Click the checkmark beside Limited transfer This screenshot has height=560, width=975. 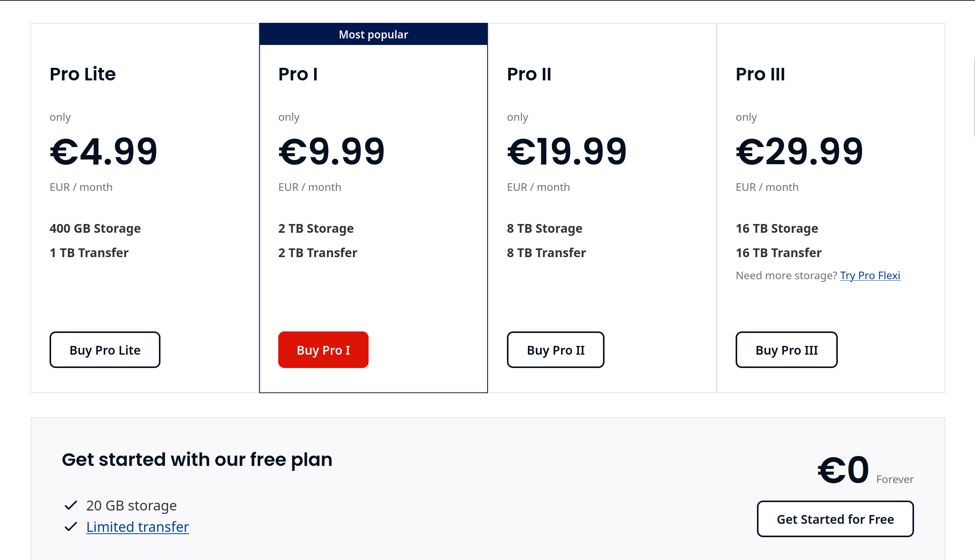(71, 526)
